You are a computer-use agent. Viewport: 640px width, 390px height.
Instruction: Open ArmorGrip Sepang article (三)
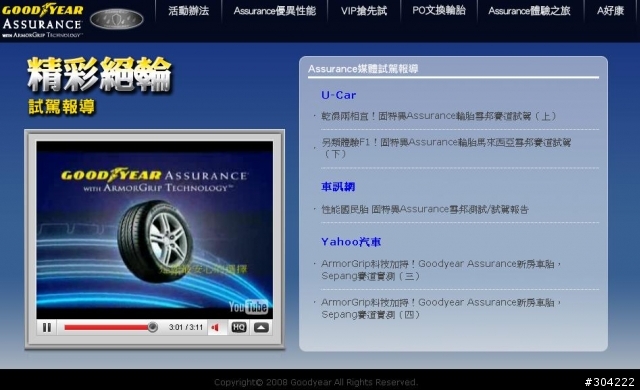point(441,270)
